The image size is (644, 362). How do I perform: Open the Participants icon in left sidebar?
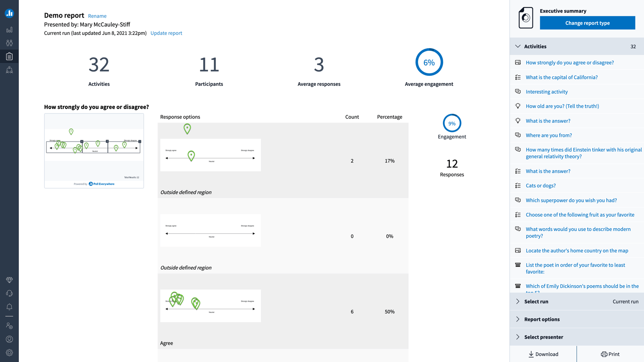[x=9, y=43]
